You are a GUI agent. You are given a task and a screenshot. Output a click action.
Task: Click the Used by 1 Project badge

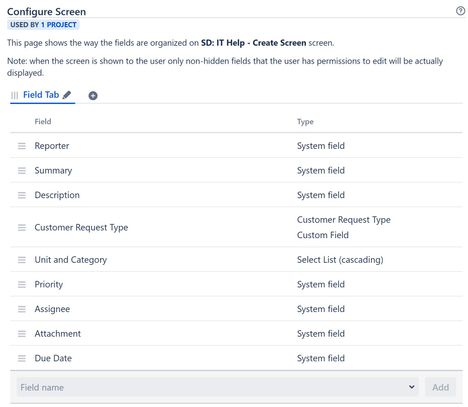tap(43, 25)
